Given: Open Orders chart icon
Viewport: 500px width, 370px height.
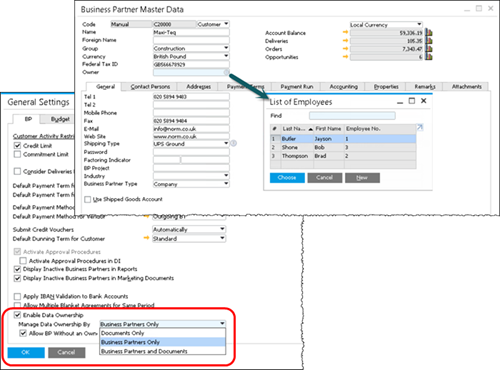Looking at the screenshot, I should [x=429, y=49].
